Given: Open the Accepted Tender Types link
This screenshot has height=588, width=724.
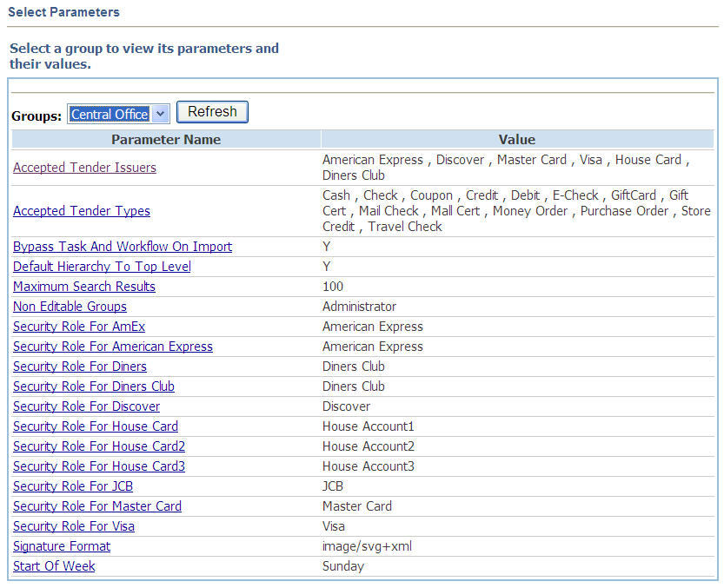Looking at the screenshot, I should [x=82, y=211].
